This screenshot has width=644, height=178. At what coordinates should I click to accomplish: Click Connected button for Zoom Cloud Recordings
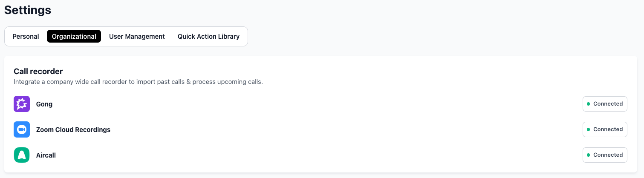[605, 129]
